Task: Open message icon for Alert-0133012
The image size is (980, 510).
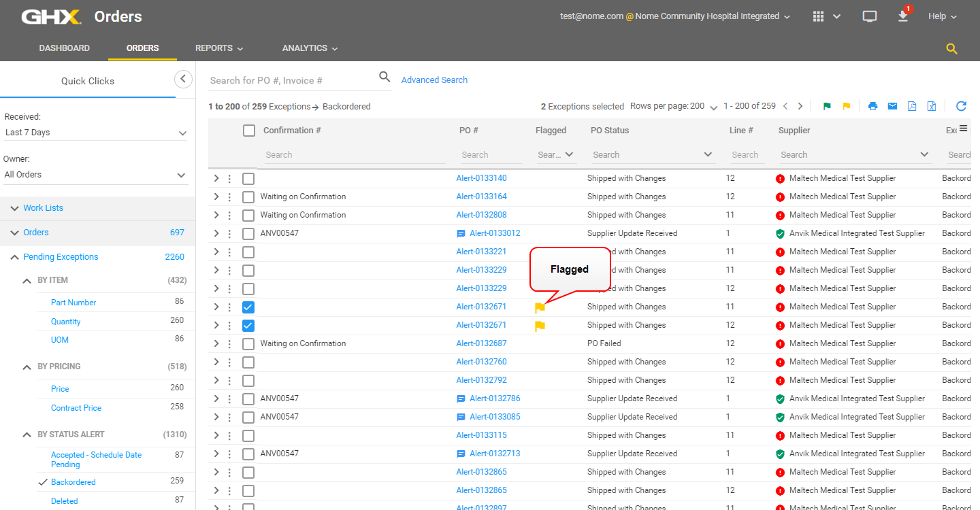Action: [461, 233]
